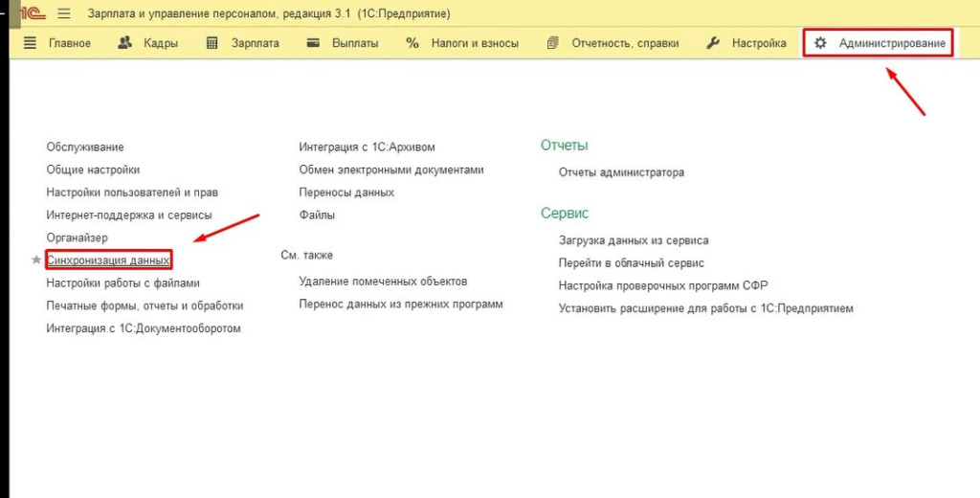Open the Главное section
980x498 pixels.
coord(69,43)
